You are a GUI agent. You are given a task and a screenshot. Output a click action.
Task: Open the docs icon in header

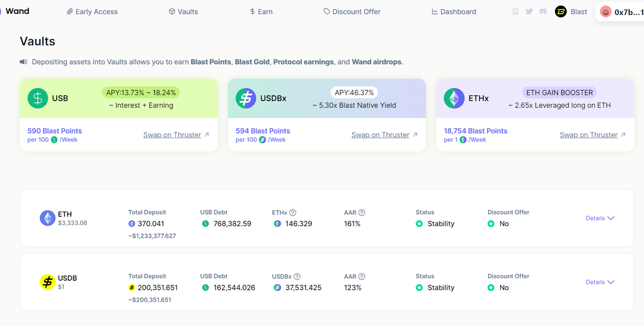tap(515, 12)
